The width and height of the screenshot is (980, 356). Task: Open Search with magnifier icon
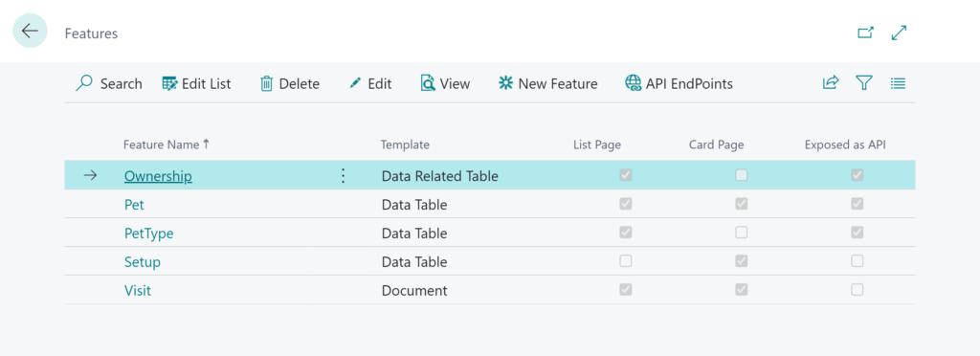coord(109,83)
